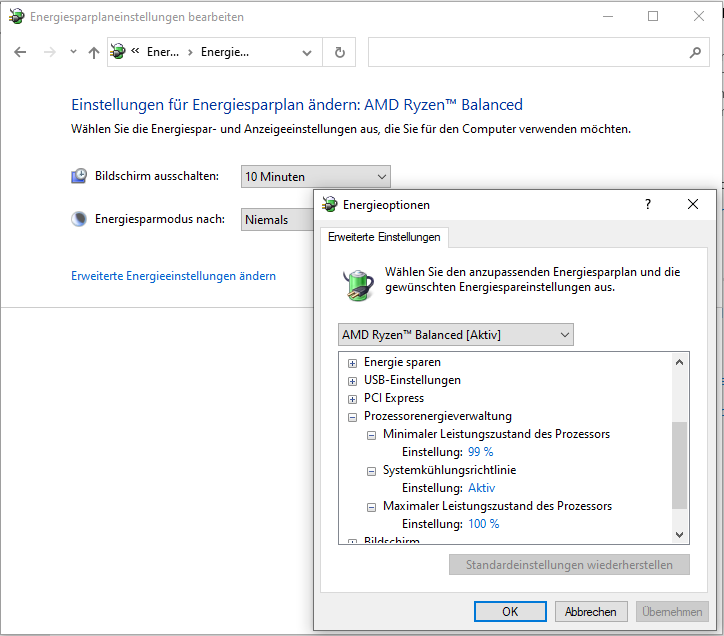Open the address bar history dropdown
The image size is (724, 636).
click(x=307, y=53)
